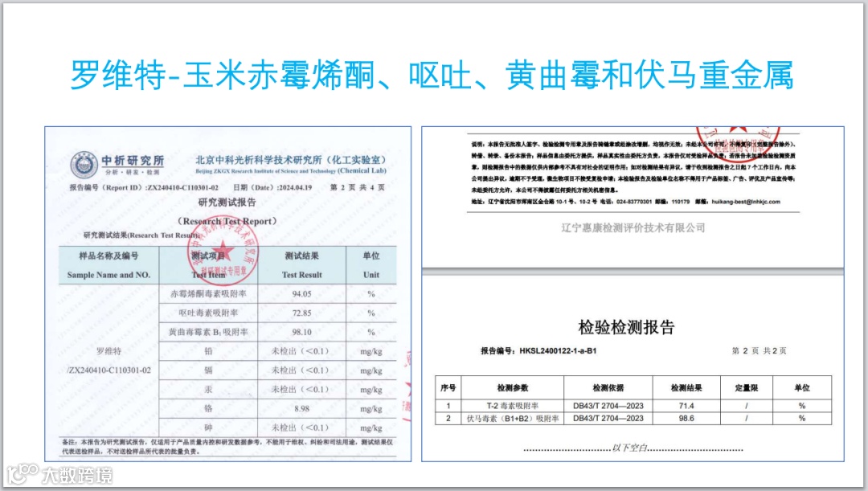Click the email huikang-best@lnhkjc.com
This screenshot has height=491, width=868.
point(746,202)
